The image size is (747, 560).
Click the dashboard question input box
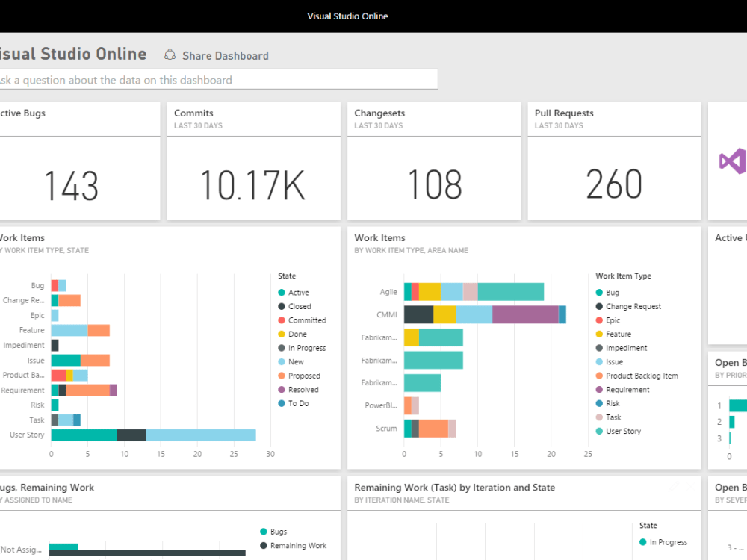(217, 79)
